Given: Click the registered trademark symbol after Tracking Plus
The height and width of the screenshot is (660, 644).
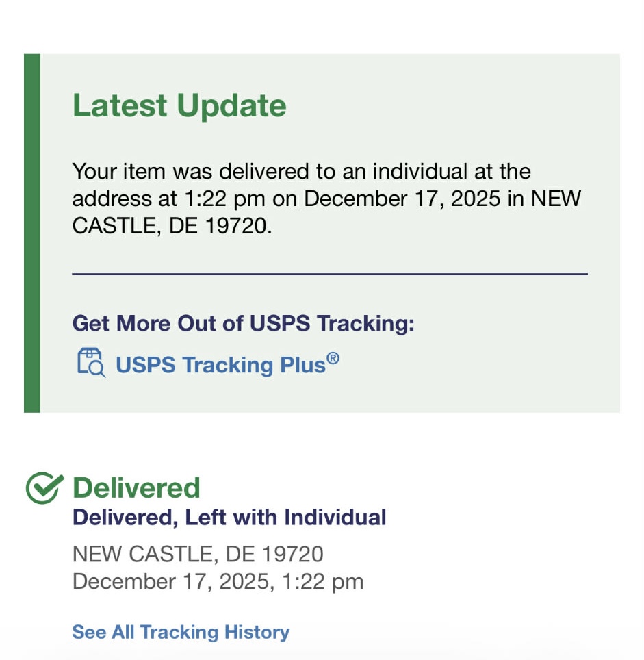Looking at the screenshot, I should point(333,357).
